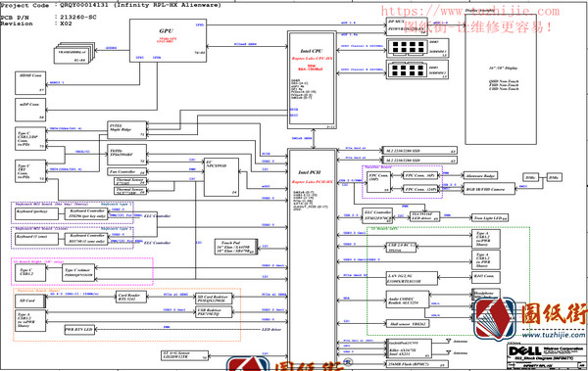Image resolution: width=588 pixels, height=371 pixels.
Task: Click the partial red logo at bottom center
Action: 248,363
